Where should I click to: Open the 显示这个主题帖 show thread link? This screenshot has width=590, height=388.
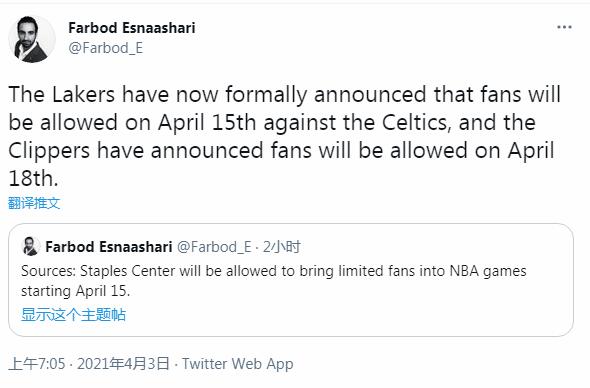(x=73, y=314)
